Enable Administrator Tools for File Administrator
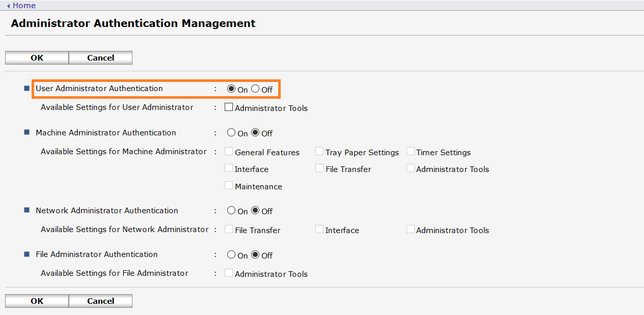644x315 pixels. coord(229,272)
